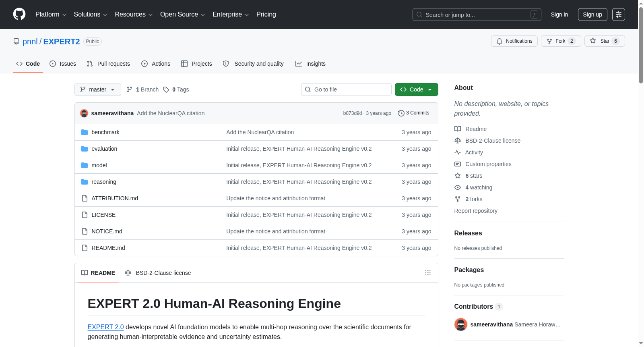Image resolution: width=644 pixels, height=347 pixels.
Task: Click the commit history clock icon
Action: point(401,113)
